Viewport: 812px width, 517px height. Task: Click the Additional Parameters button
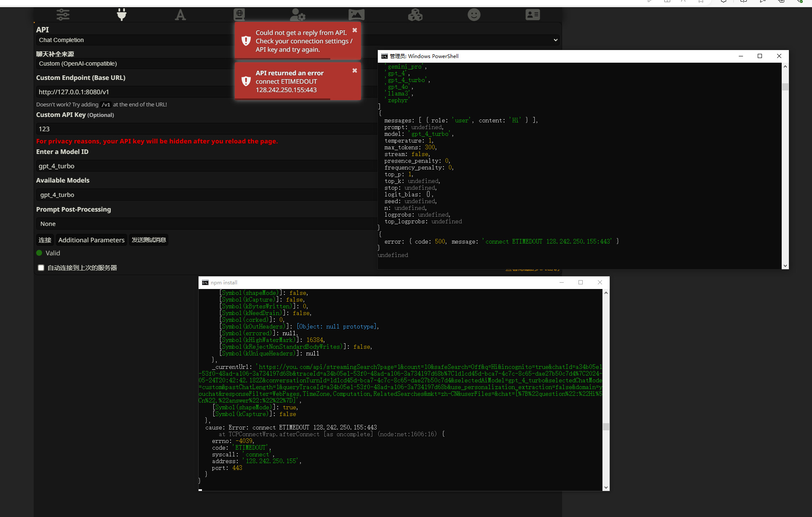coord(91,240)
